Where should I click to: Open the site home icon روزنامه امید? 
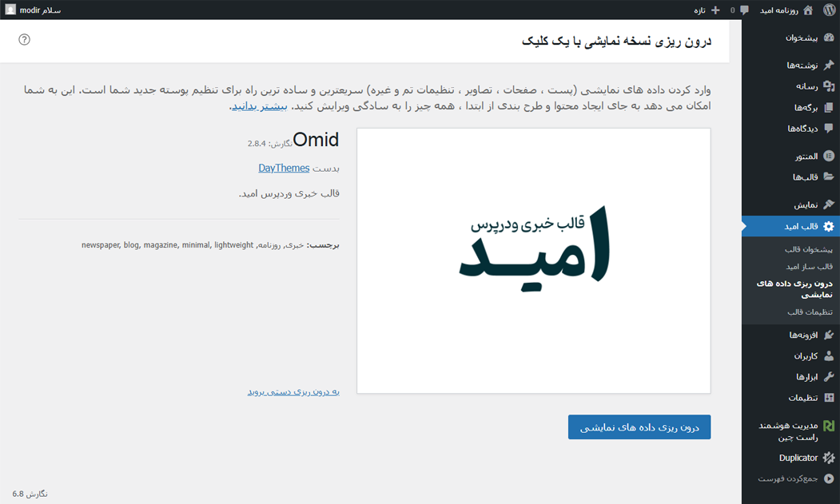pyautogui.click(x=808, y=10)
